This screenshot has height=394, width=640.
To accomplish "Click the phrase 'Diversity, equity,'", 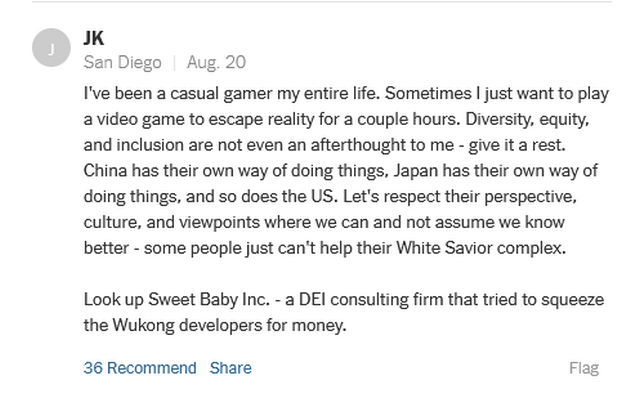I will (x=527, y=120).
